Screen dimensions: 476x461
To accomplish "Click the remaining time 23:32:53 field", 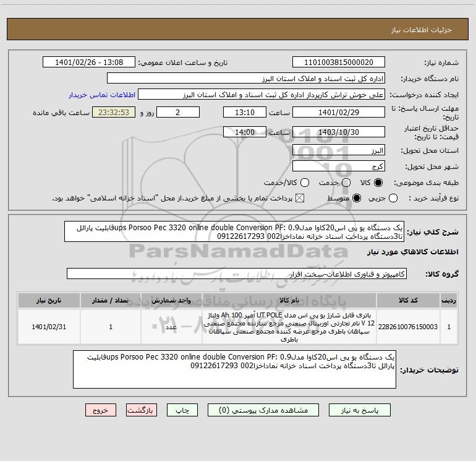I will point(114,112).
